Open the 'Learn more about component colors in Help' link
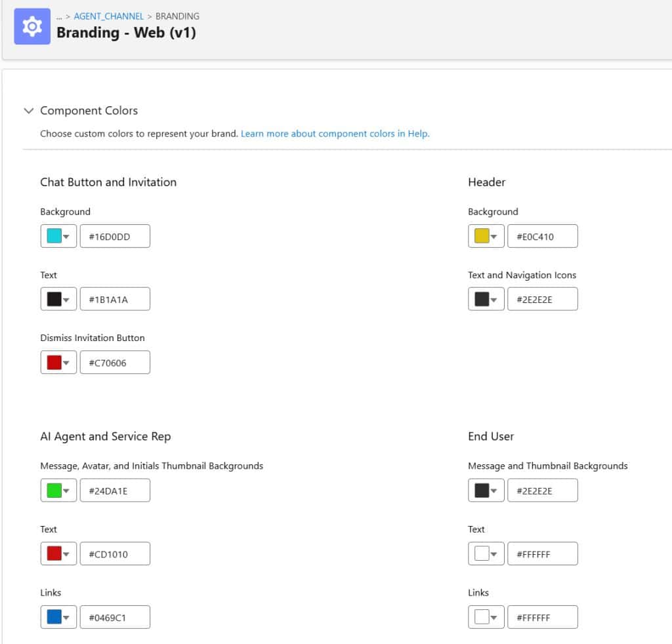This screenshot has height=644, width=672. (x=335, y=134)
